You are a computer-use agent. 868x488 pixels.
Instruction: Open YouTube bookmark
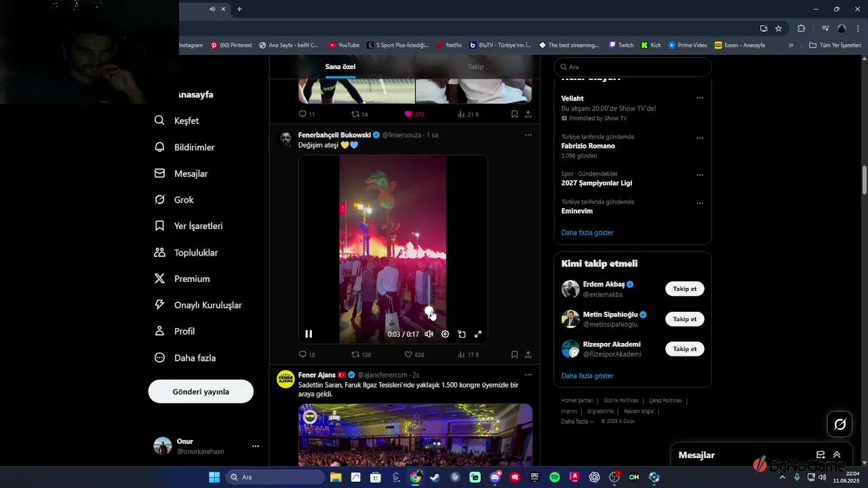tap(344, 45)
